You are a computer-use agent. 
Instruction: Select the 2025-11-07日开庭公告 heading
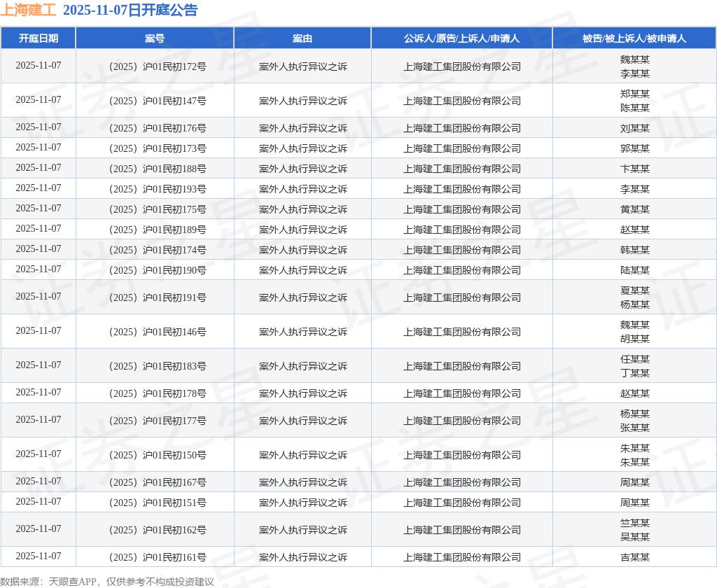click(x=130, y=10)
